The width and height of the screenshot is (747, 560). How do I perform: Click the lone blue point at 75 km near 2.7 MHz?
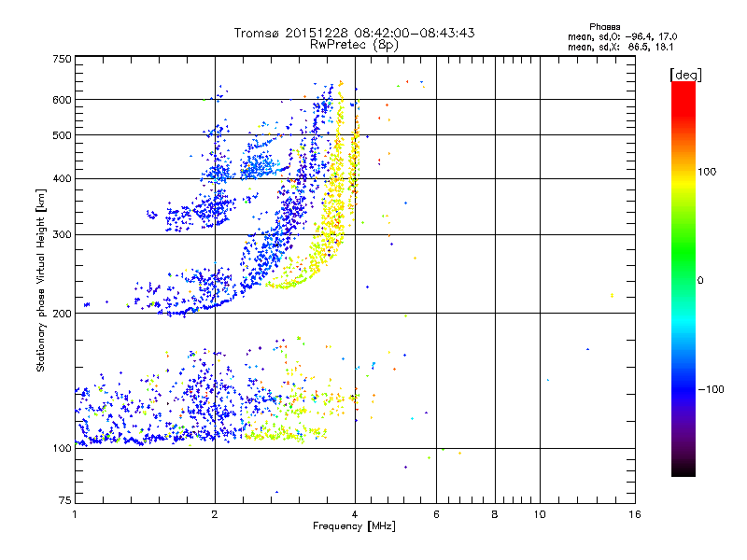(x=276, y=492)
